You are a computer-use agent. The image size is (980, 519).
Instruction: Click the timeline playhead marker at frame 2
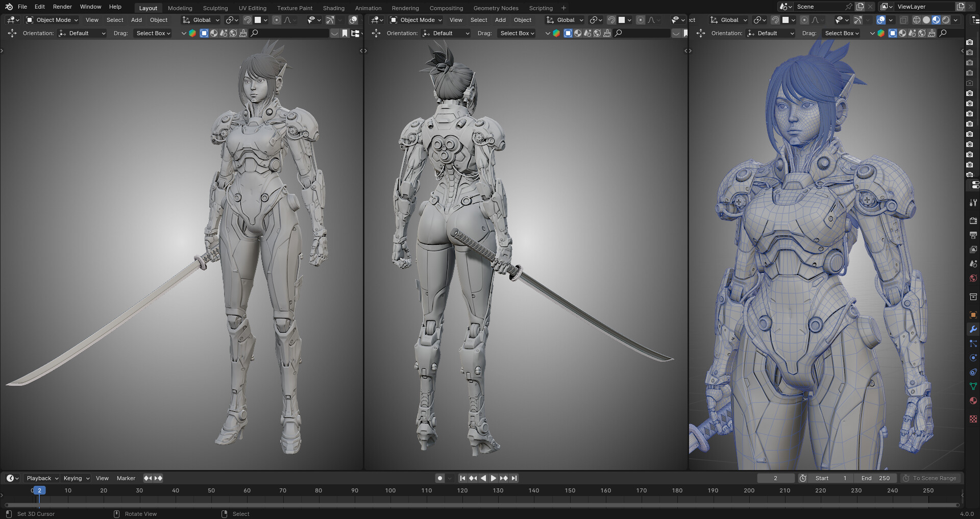pos(39,490)
